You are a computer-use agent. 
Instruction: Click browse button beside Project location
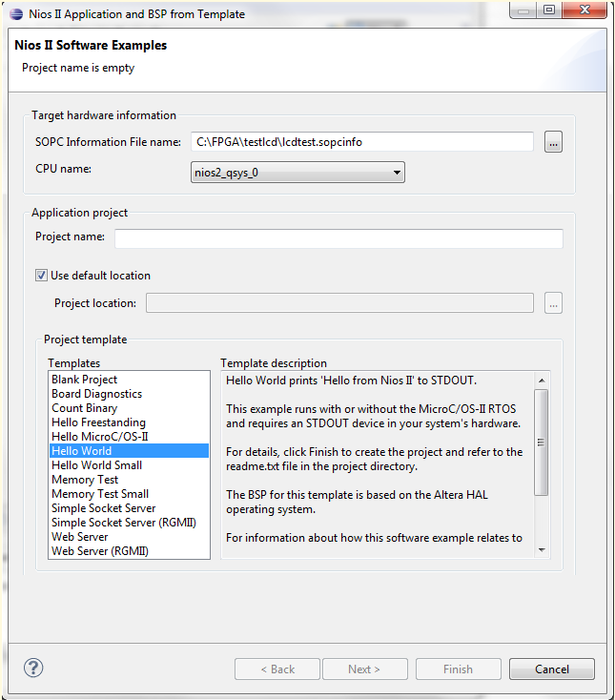[553, 303]
